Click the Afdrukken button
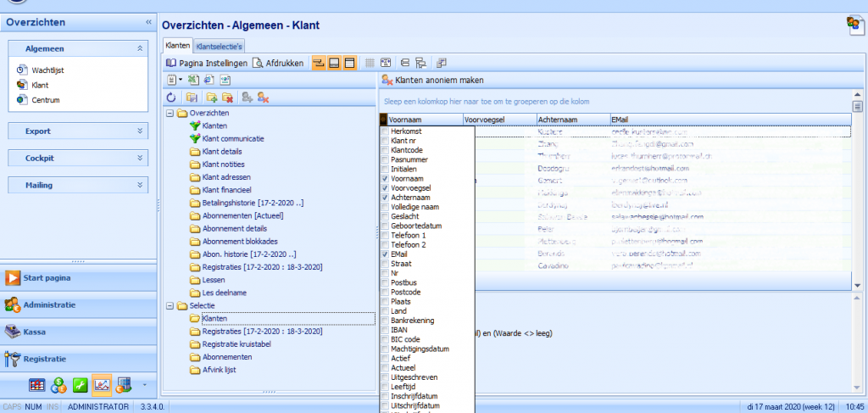Viewport: 868px width, 413px height. pos(279,63)
